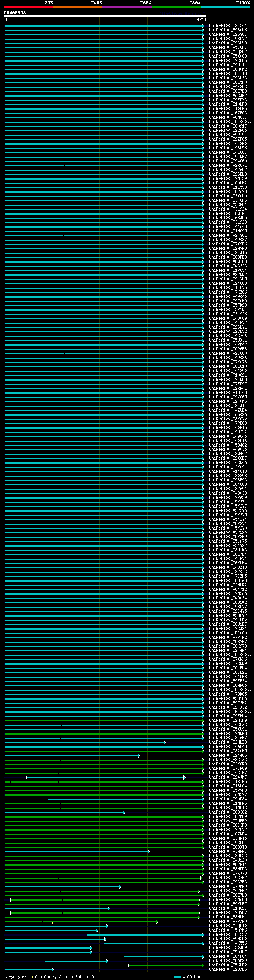
Task: Click the Large gaps legend text
Action: (x=49, y=977)
